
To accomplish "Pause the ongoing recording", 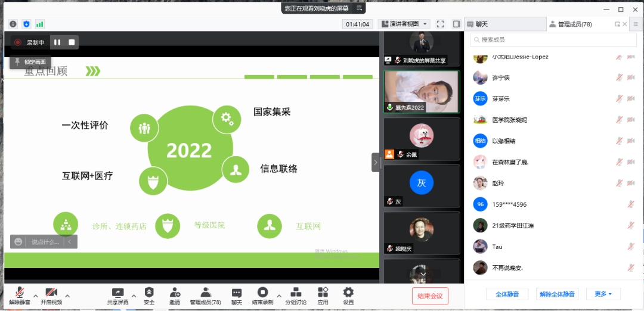I will point(58,42).
